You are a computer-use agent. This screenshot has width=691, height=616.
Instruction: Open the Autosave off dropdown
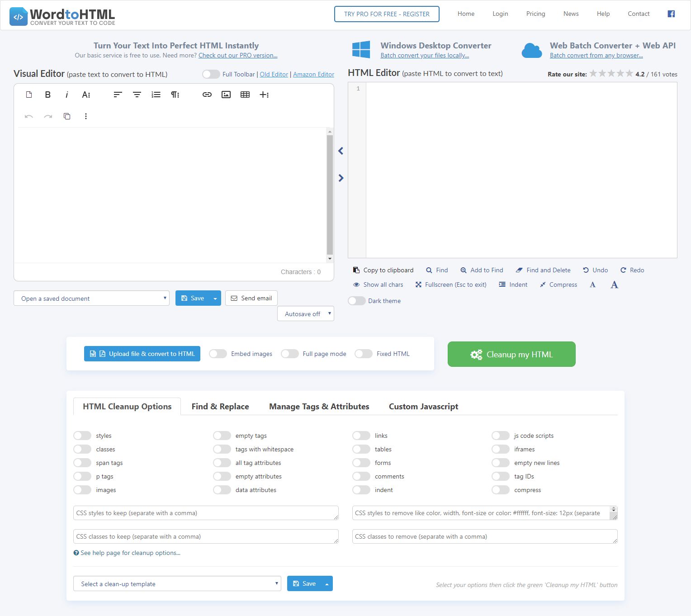(305, 313)
